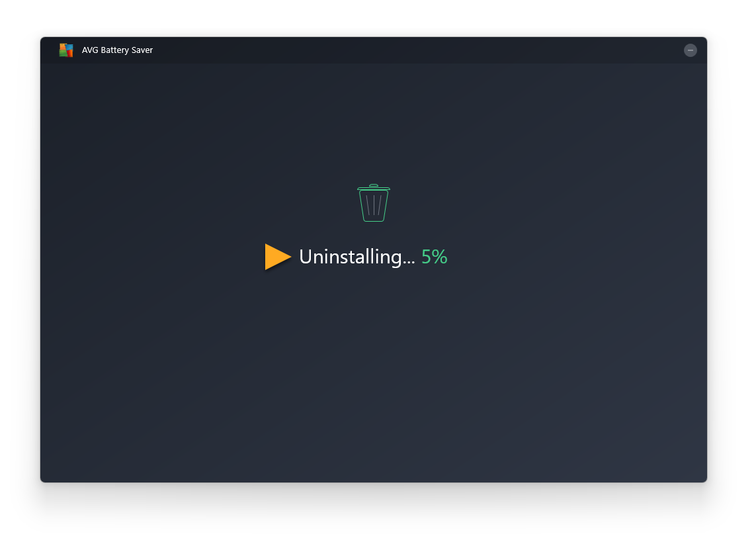This screenshot has width=756, height=542.
Task: Click the word "Battery" in window title
Action: click(x=115, y=50)
